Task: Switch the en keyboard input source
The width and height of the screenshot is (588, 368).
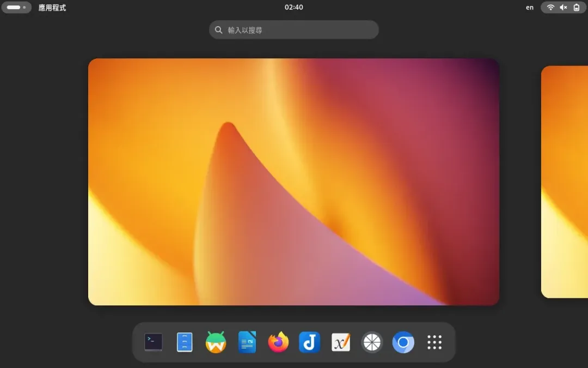Action: pos(530,8)
